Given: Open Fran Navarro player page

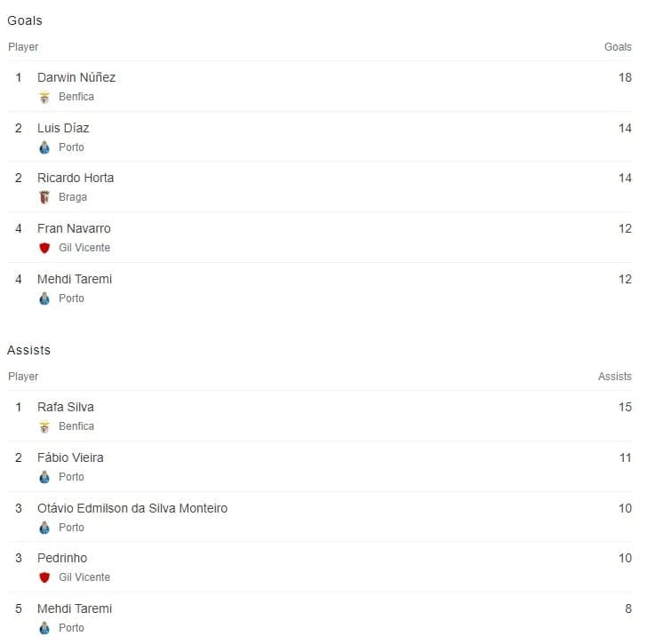Looking at the screenshot, I should tap(74, 228).
